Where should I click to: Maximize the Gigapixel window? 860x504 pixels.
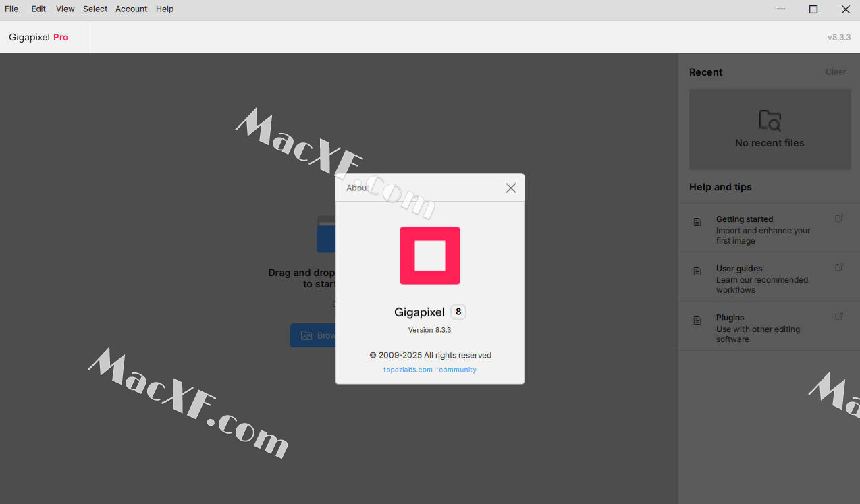point(813,9)
